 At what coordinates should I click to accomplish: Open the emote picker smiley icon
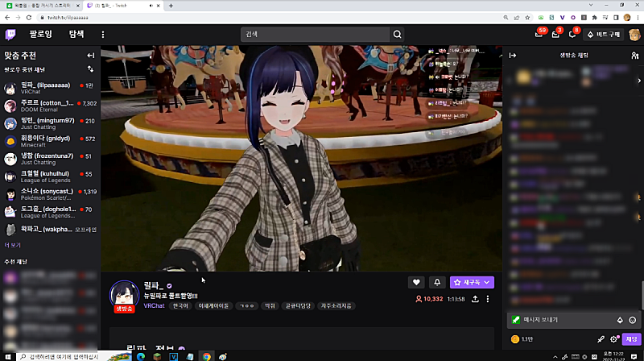(633, 320)
